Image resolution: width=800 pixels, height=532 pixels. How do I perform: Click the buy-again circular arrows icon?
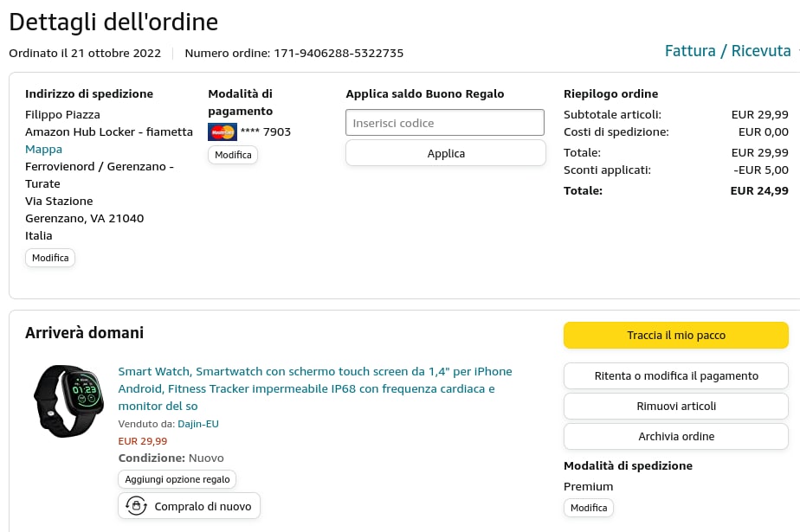click(136, 506)
